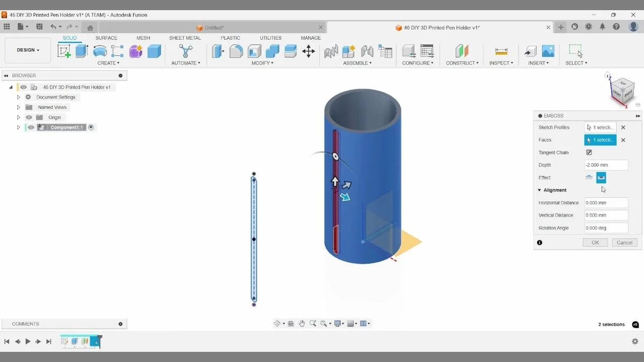
Task: Click the Depth input field in Emboss
Action: 605,165
